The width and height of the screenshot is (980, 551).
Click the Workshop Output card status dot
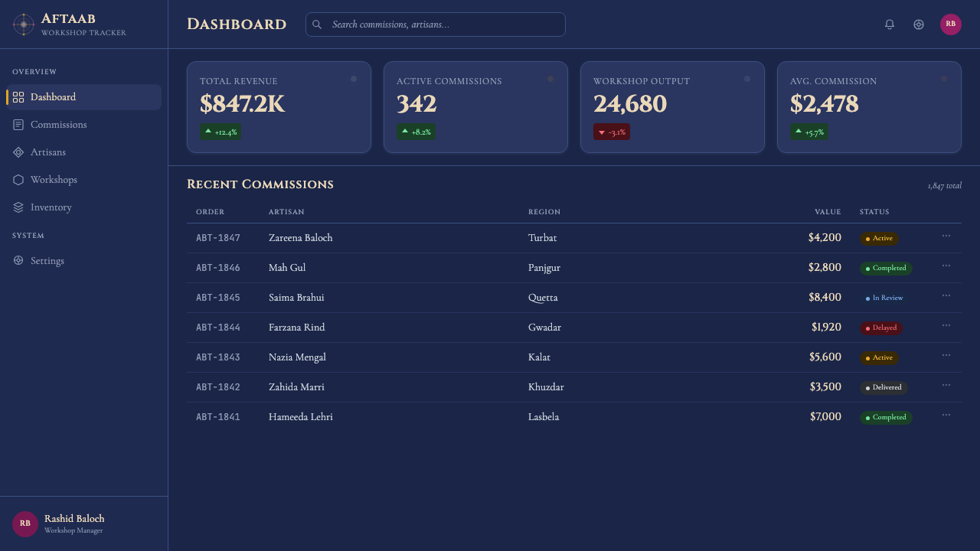(747, 79)
